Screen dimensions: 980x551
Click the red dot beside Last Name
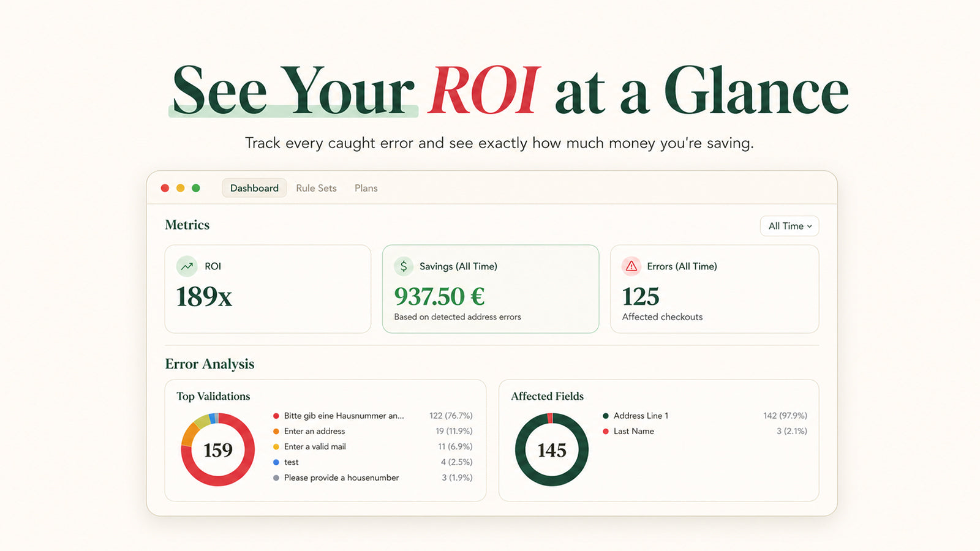[606, 431]
